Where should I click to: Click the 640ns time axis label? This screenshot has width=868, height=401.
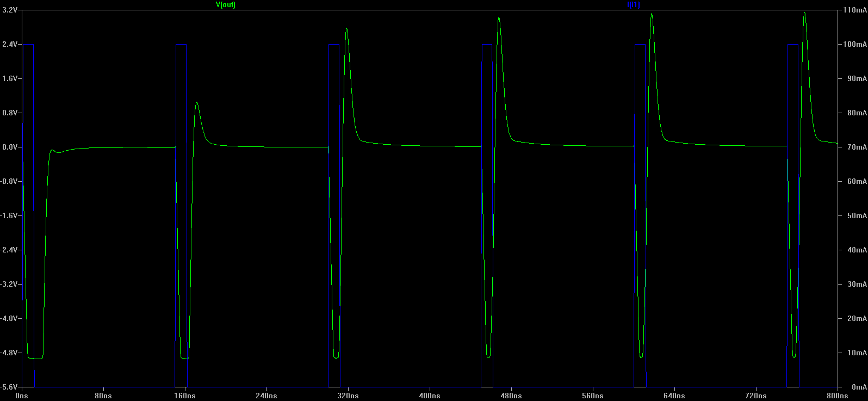point(674,396)
